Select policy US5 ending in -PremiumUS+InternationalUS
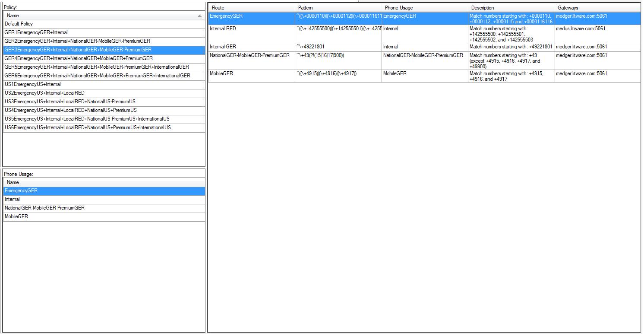This screenshot has width=644, height=334. (x=103, y=119)
